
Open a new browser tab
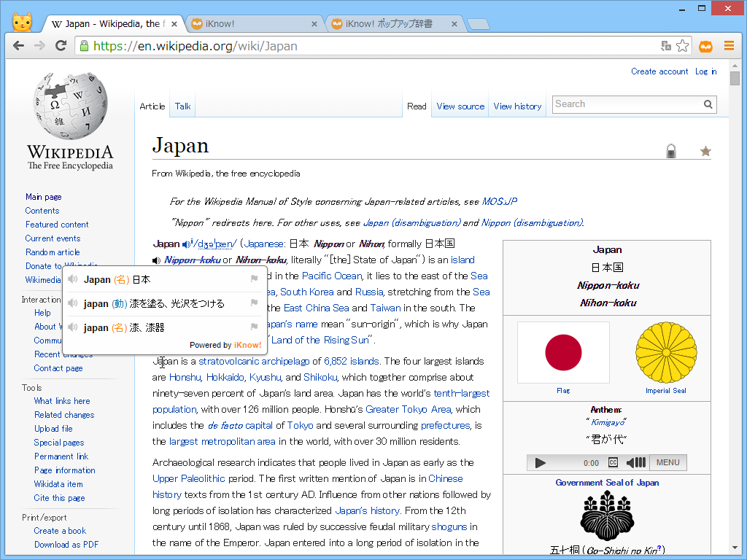pyautogui.click(x=479, y=24)
